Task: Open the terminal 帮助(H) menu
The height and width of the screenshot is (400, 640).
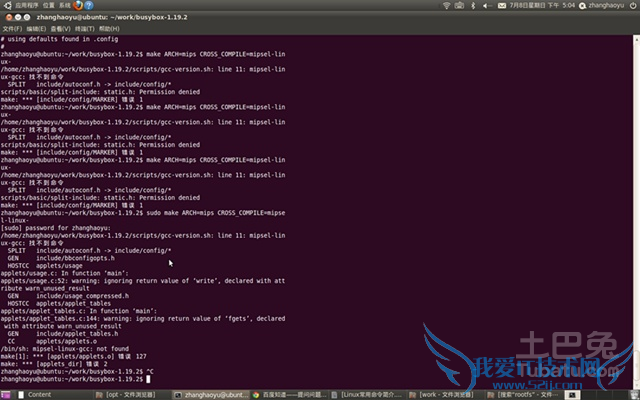Action: click(109, 29)
